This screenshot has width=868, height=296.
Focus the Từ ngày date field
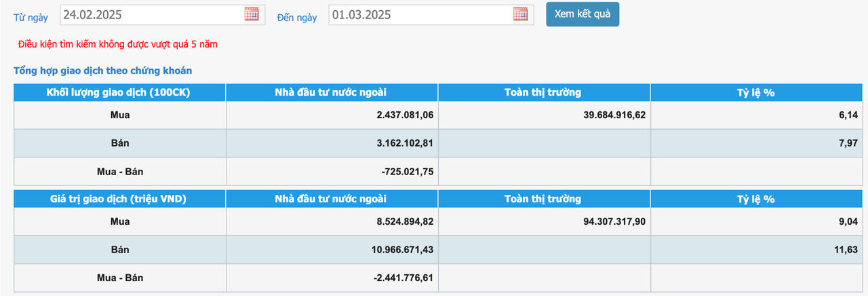coord(151,14)
